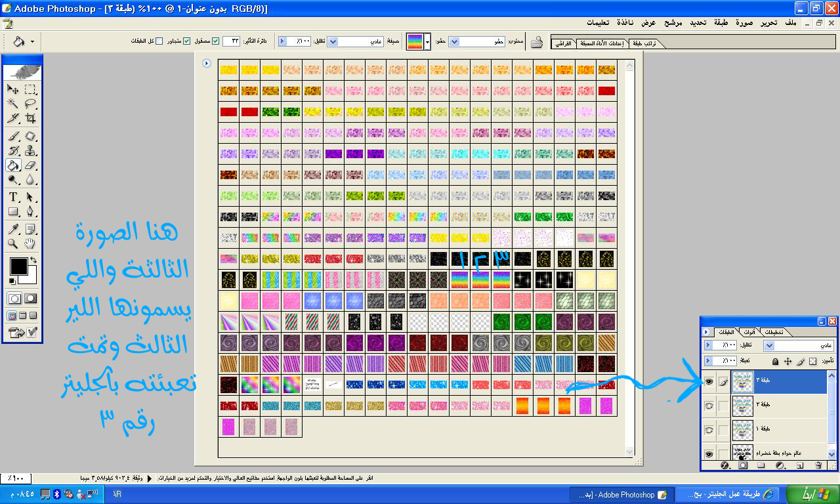Select the Magic Wand tool
840x504 pixels.
(13, 104)
